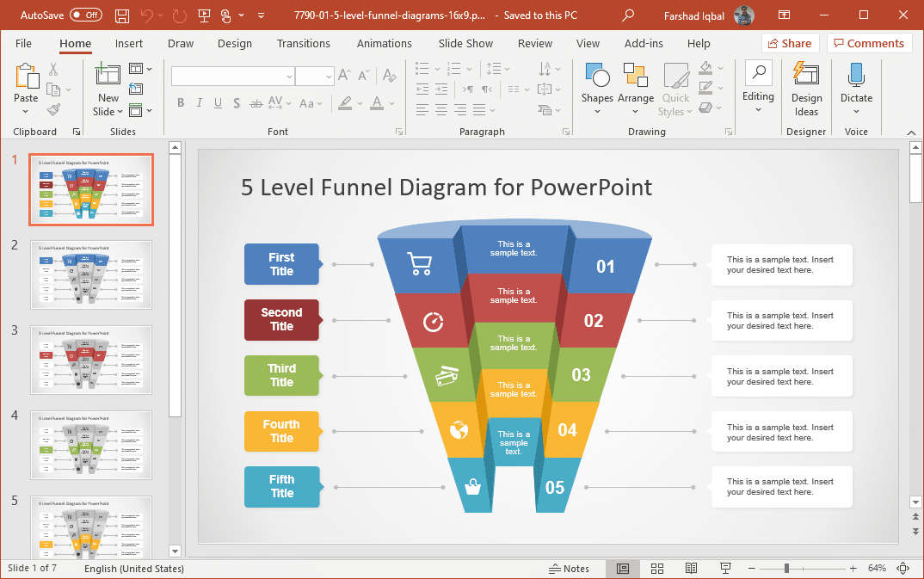The height and width of the screenshot is (579, 924).
Task: Click the Share button
Action: pos(789,43)
